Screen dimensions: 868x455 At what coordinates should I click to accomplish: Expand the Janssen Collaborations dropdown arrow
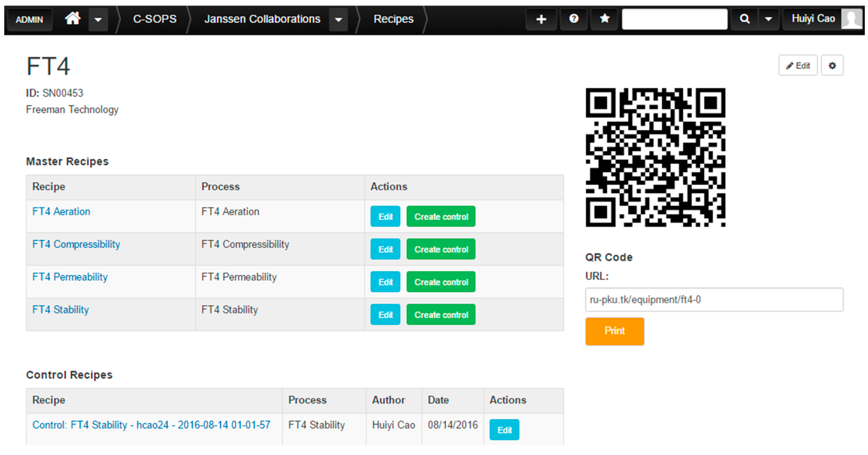pos(339,20)
